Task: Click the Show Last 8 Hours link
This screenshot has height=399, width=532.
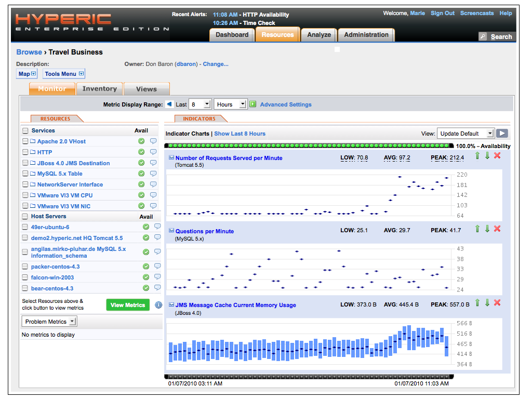Action: tap(239, 134)
